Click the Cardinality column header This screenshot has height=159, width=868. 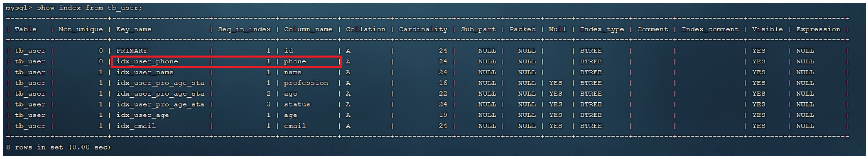click(423, 29)
